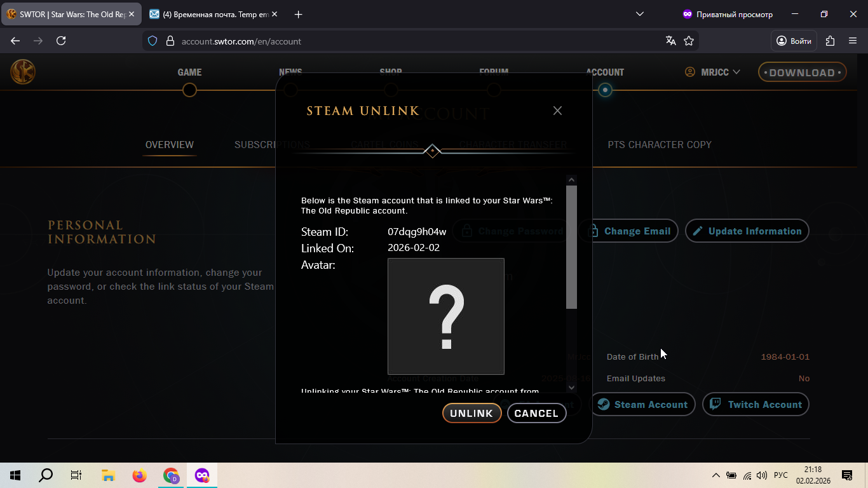Click the UNLINK button in Steam Unlink dialog
The height and width of the screenshot is (488, 868).
click(x=471, y=413)
